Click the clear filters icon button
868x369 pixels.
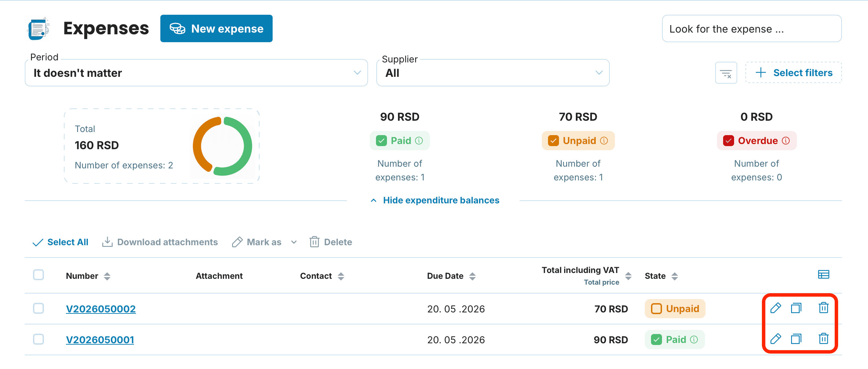726,73
